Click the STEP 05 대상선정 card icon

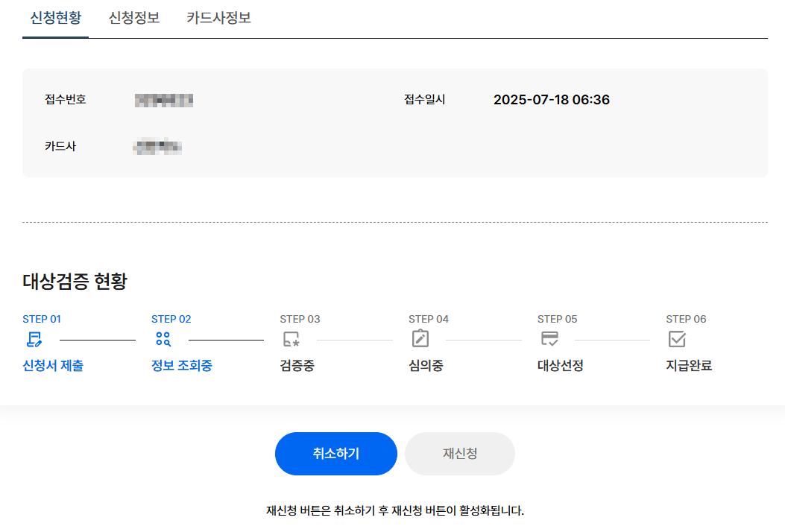pyautogui.click(x=549, y=341)
